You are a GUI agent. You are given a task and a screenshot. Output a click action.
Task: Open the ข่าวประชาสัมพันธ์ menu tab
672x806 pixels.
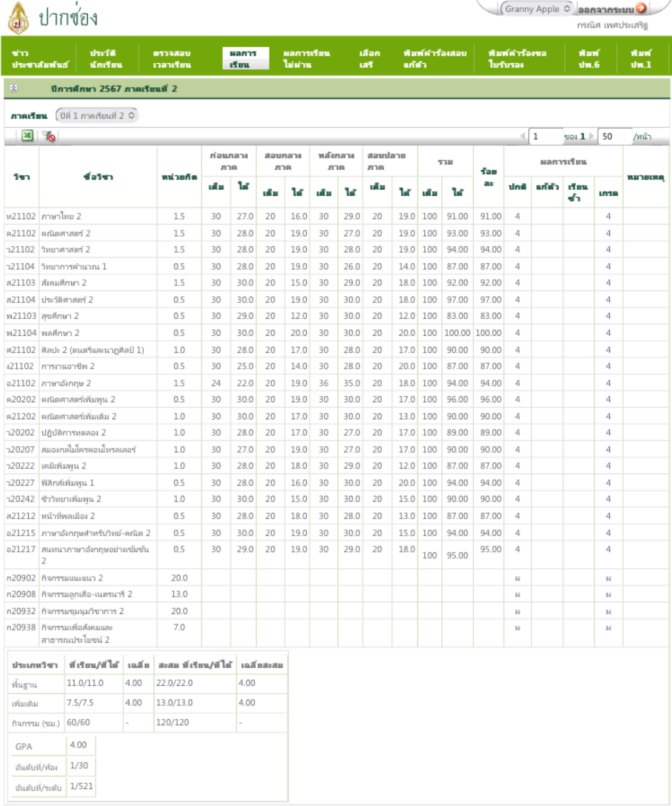click(x=40, y=59)
